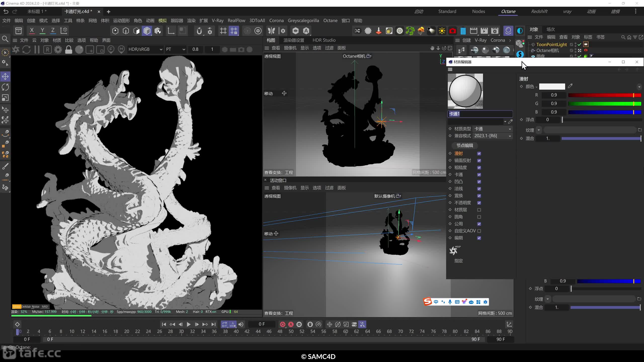Open the material editor hamburger menu
Screen dimensions: 644x362
click(x=450, y=69)
